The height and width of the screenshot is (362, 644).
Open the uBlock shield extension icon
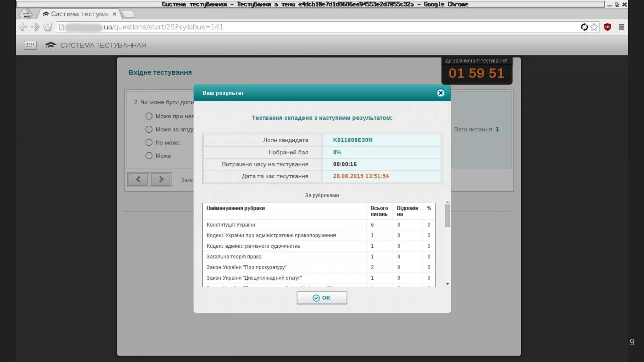tap(608, 27)
